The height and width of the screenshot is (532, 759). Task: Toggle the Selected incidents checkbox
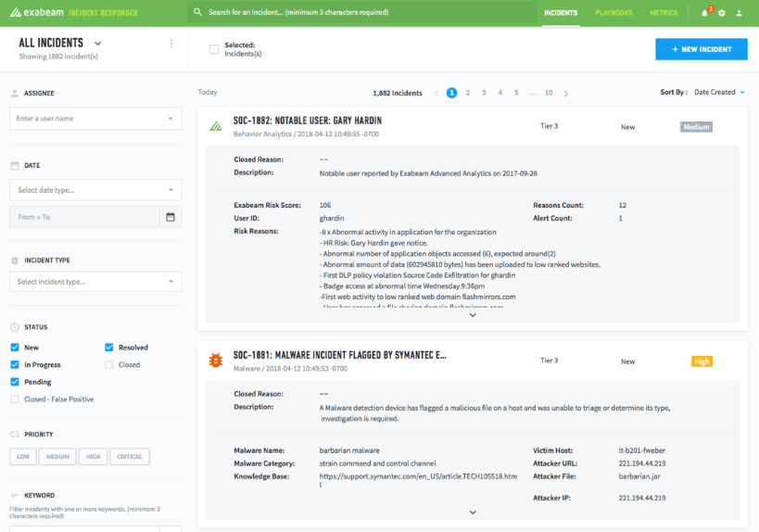[x=214, y=49]
